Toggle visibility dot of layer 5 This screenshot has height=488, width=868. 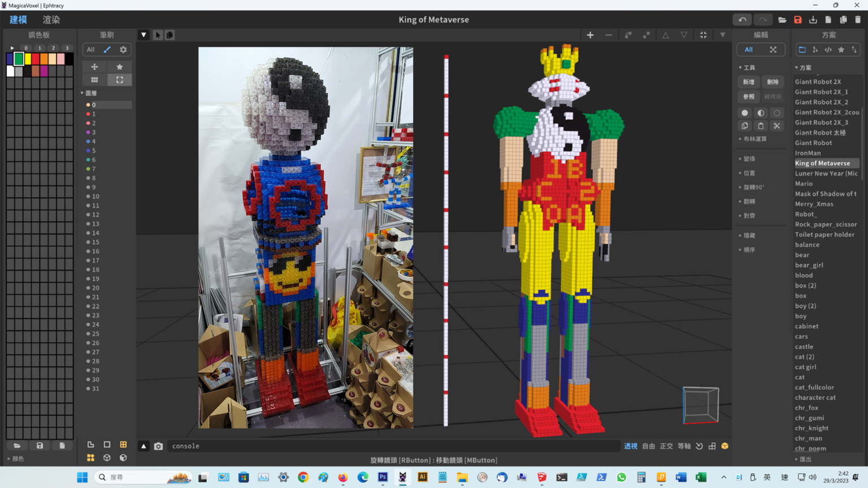point(88,151)
